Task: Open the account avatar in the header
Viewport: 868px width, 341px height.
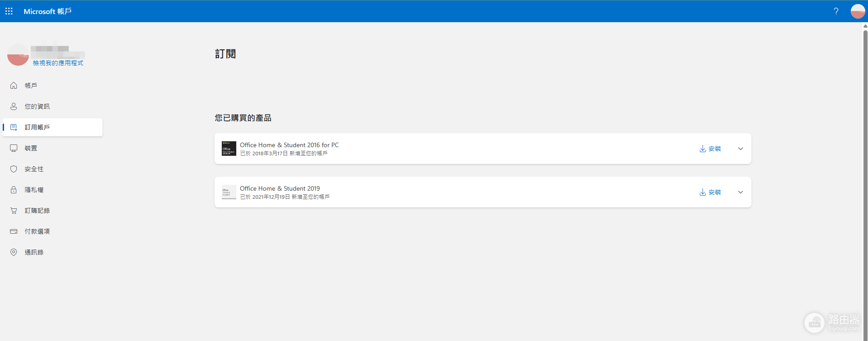Action: tap(858, 11)
